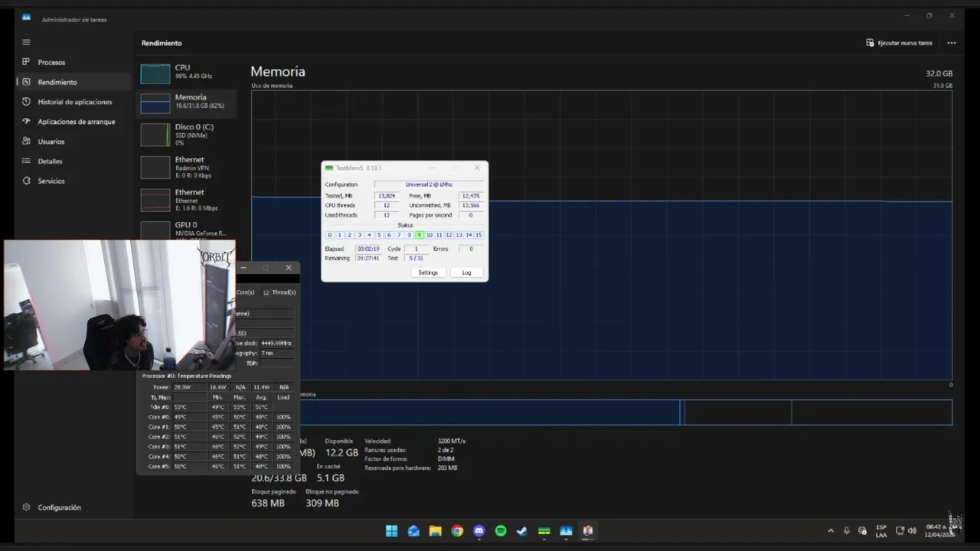Click the 12.2 GB Disponible value
Image resolution: width=980 pixels, height=551 pixels.
tap(341, 453)
